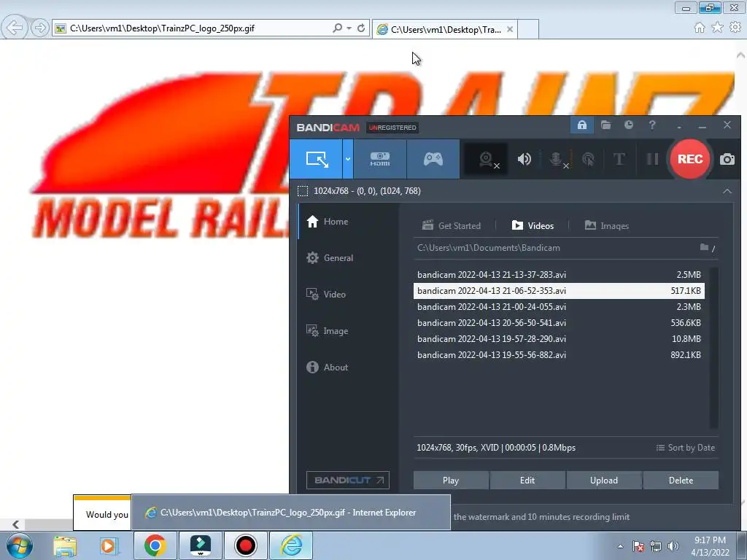Select bandicam 2022-04-13 19-55-56-882.avi

(559, 355)
